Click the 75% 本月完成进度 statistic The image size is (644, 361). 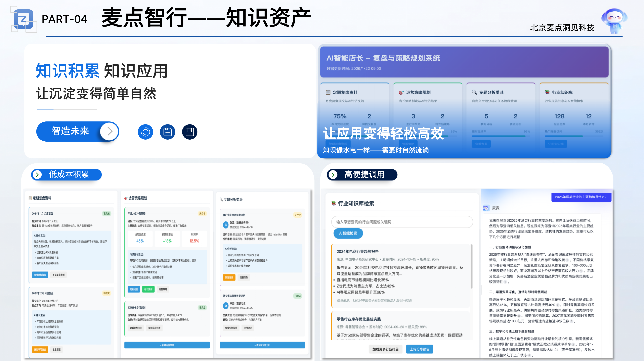point(340,119)
